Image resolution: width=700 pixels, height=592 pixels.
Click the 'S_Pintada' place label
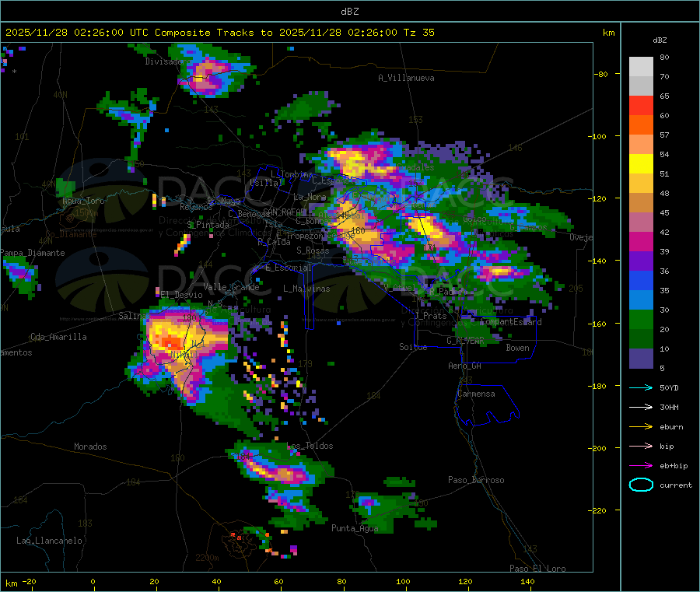click(208, 225)
